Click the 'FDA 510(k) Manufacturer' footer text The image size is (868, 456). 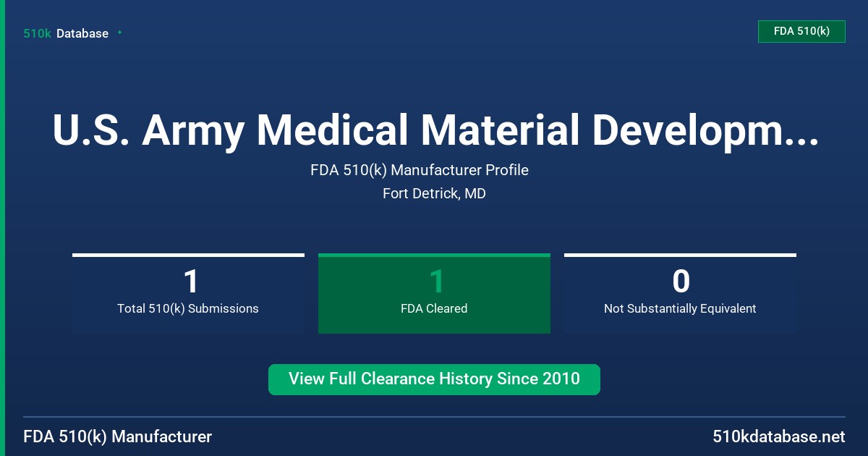118,436
